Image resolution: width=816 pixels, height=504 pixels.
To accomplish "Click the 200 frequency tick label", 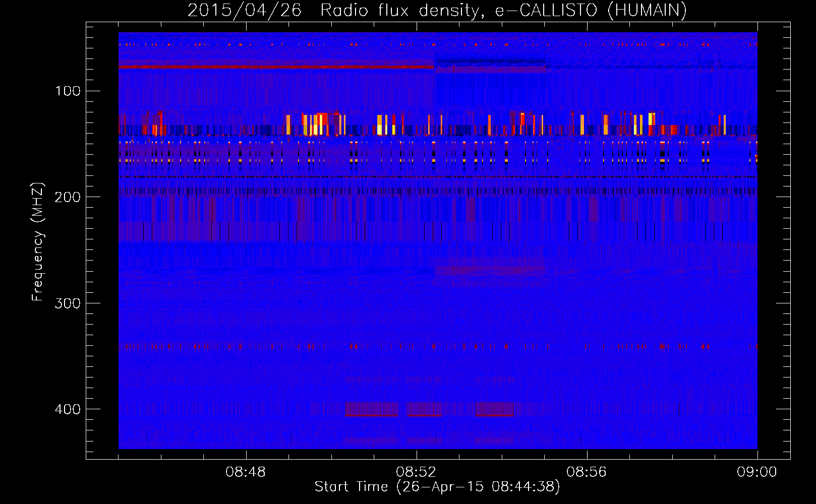I will pos(68,197).
